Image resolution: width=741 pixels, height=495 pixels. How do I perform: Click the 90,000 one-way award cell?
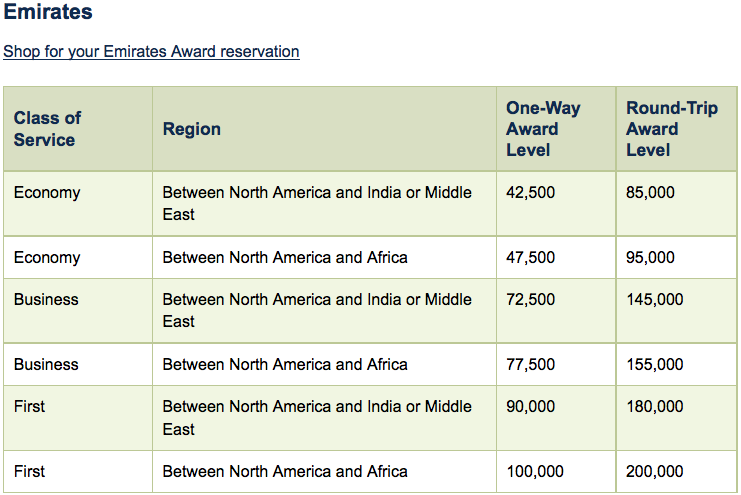[531, 406]
